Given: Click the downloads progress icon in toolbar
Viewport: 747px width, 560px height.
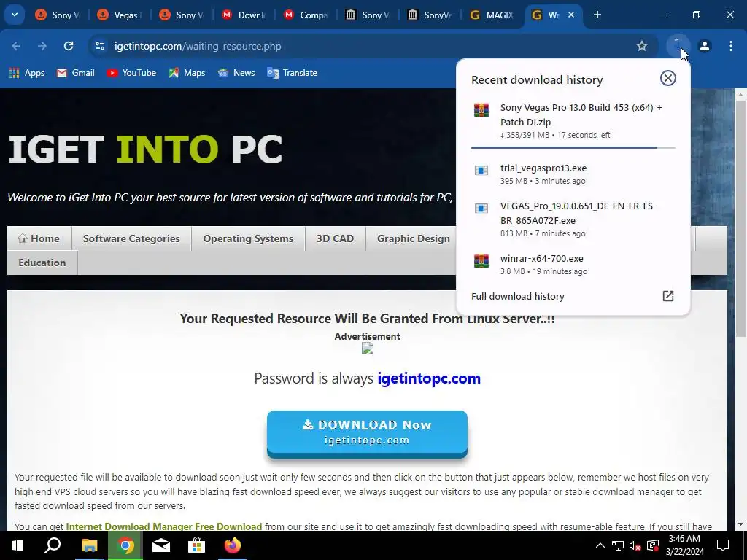Looking at the screenshot, I should [x=678, y=46].
